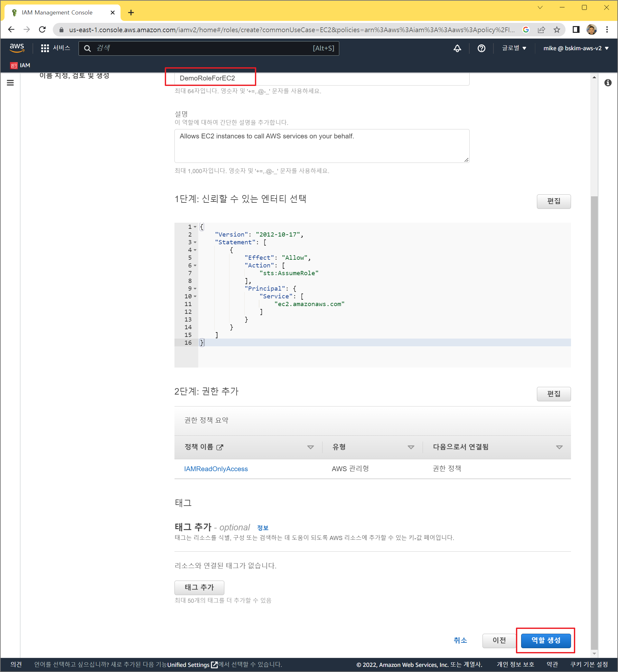Click the 이전 button

tap(499, 640)
